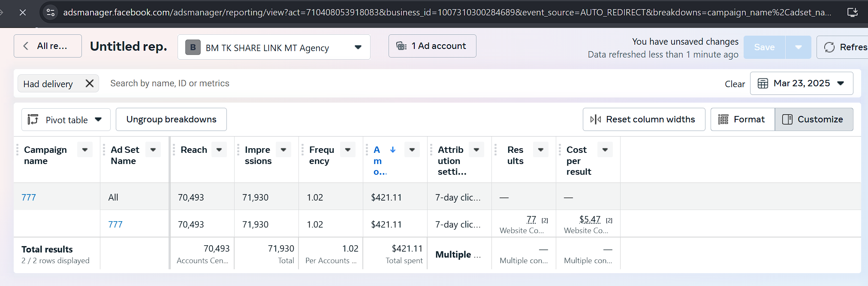Open the Campaign name column menu
This screenshot has height=286, width=868.
[x=85, y=150]
